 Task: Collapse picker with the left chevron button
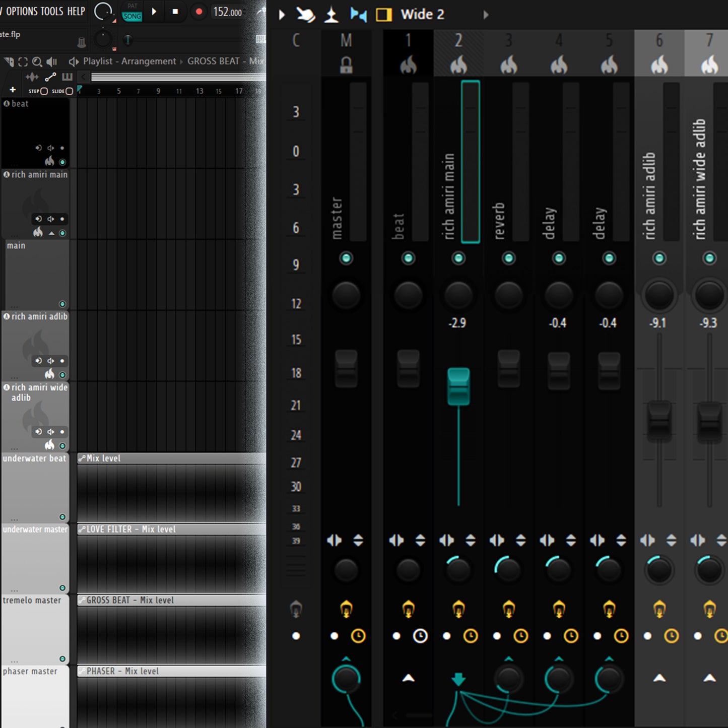pos(84,77)
